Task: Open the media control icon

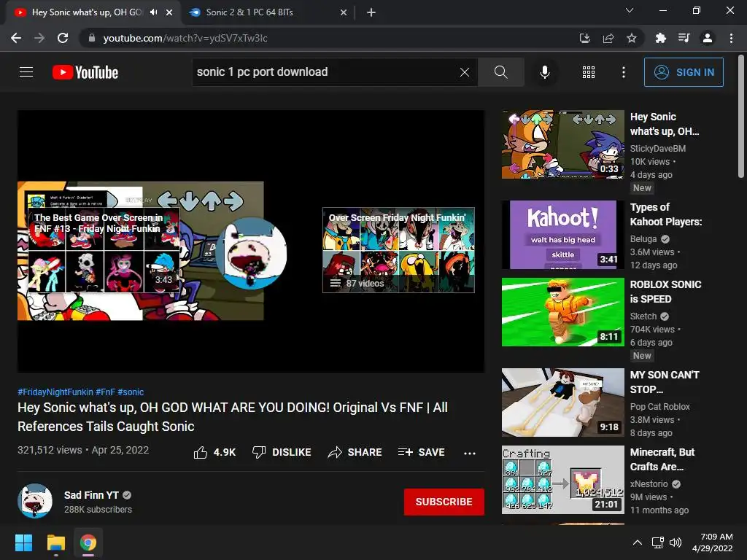Action: pos(684,38)
